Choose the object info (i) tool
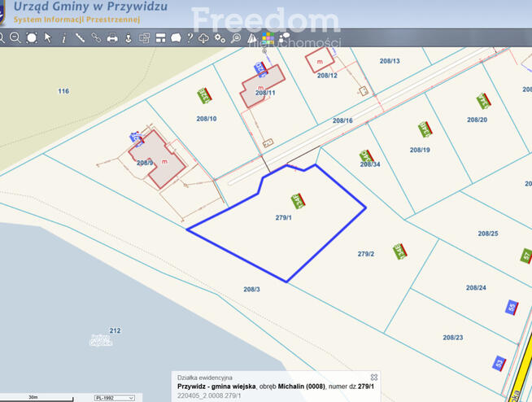 click(x=63, y=37)
